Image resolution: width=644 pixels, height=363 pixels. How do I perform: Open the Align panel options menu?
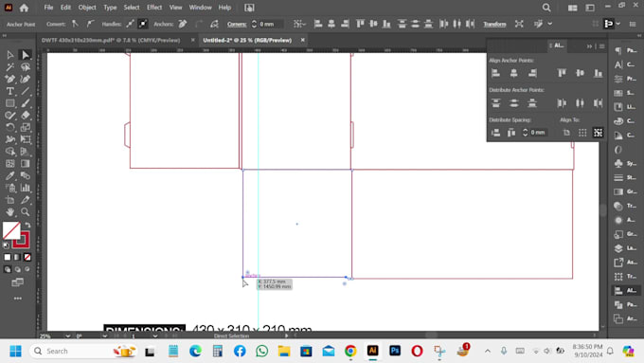601,46
